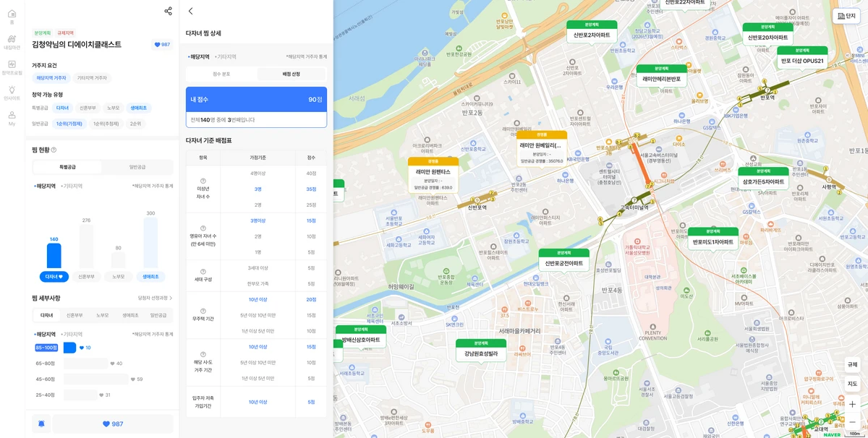Click help icon for 미성년 자녀 수
Image resolution: width=868 pixels, height=438 pixels.
(203, 181)
